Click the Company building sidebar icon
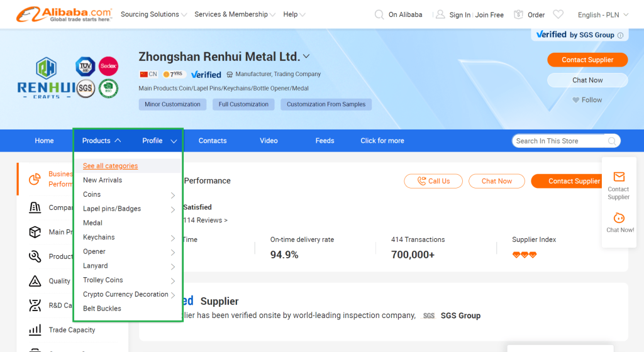 (x=35, y=207)
